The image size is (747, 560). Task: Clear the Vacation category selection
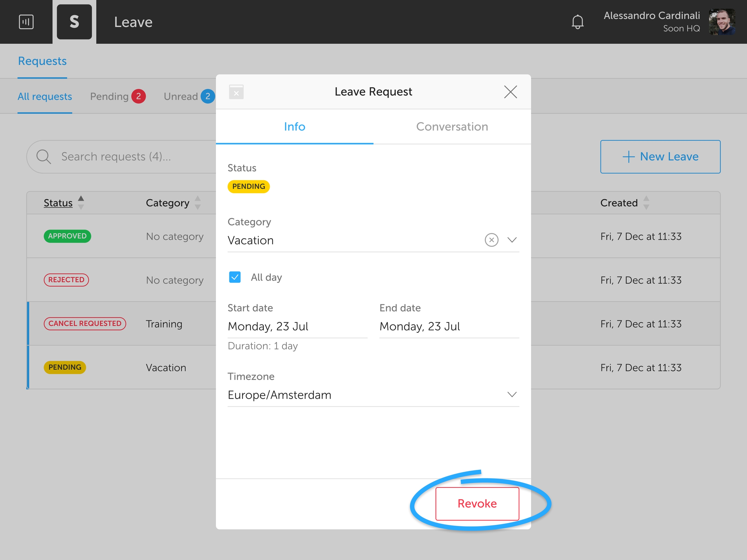click(492, 240)
